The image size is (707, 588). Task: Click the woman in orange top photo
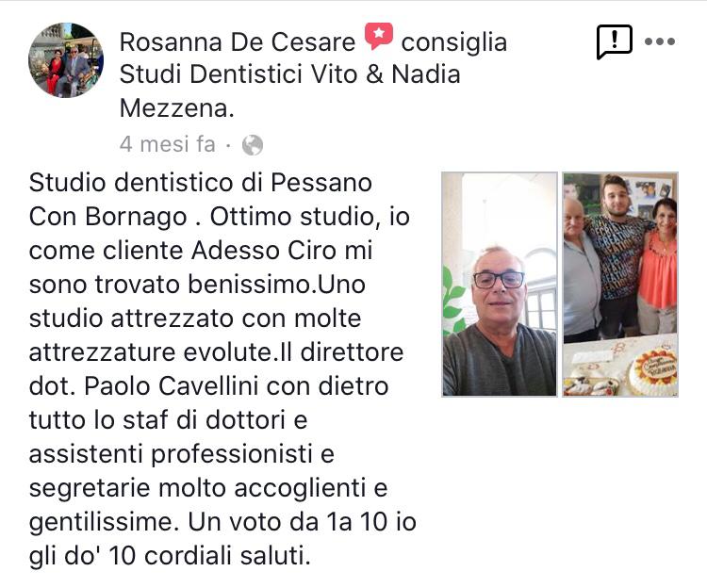[x=658, y=266]
